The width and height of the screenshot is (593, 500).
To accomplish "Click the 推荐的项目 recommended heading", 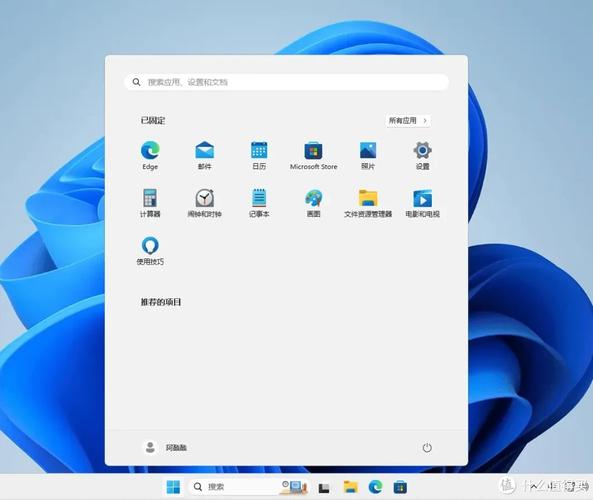I will [161, 302].
